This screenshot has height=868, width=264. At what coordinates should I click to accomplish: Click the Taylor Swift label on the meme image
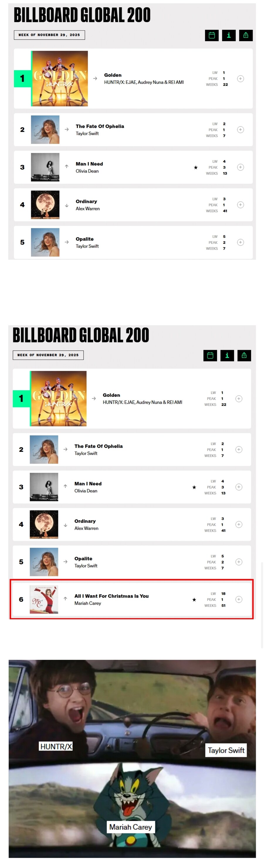pyautogui.click(x=226, y=750)
